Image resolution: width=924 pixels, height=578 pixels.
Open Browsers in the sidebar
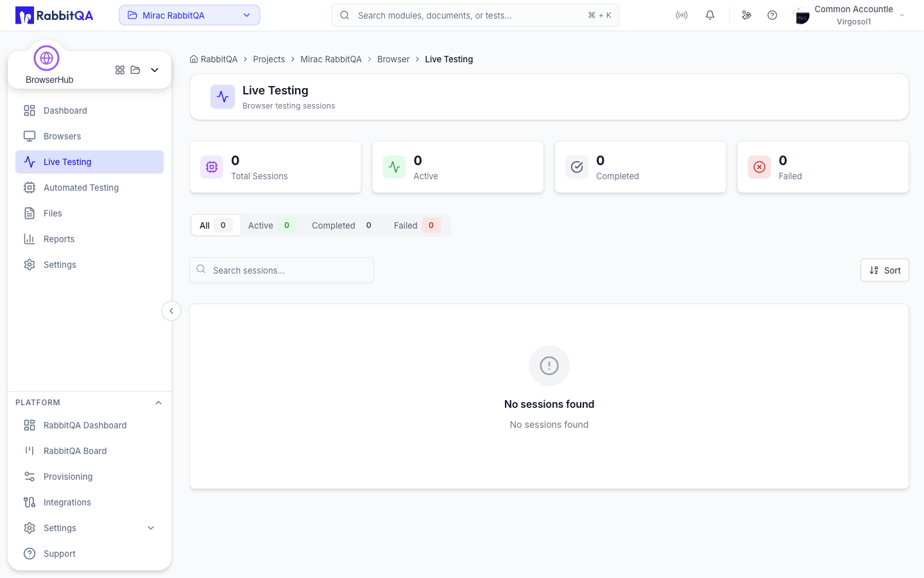point(89,136)
